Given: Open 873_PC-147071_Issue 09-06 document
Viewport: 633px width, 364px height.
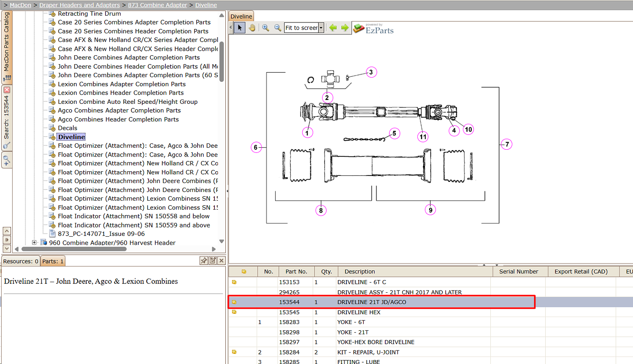Looking at the screenshot, I should pyautogui.click(x=101, y=234).
